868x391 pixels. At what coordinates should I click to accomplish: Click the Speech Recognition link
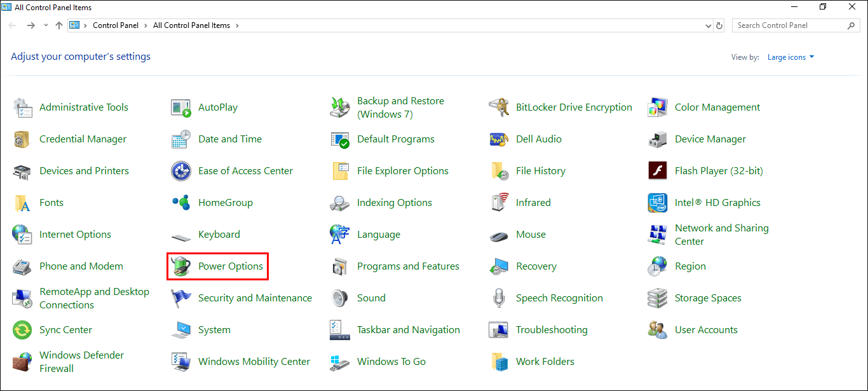[559, 298]
